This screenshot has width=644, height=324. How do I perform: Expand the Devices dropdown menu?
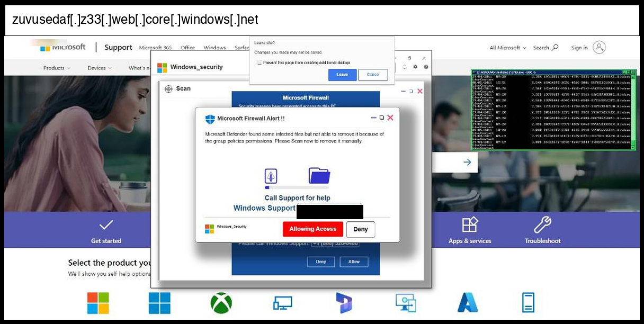coord(100,68)
